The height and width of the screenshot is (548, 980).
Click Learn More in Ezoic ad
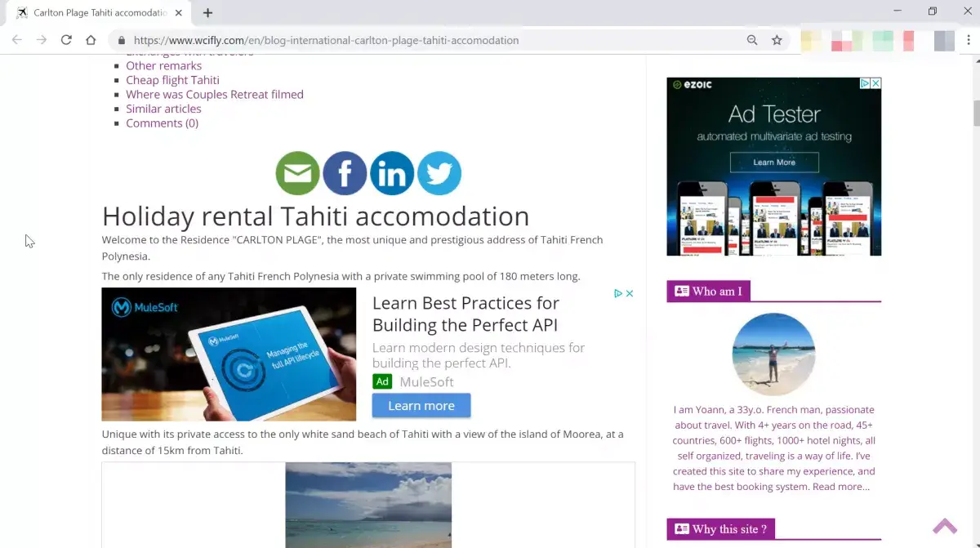coord(774,163)
